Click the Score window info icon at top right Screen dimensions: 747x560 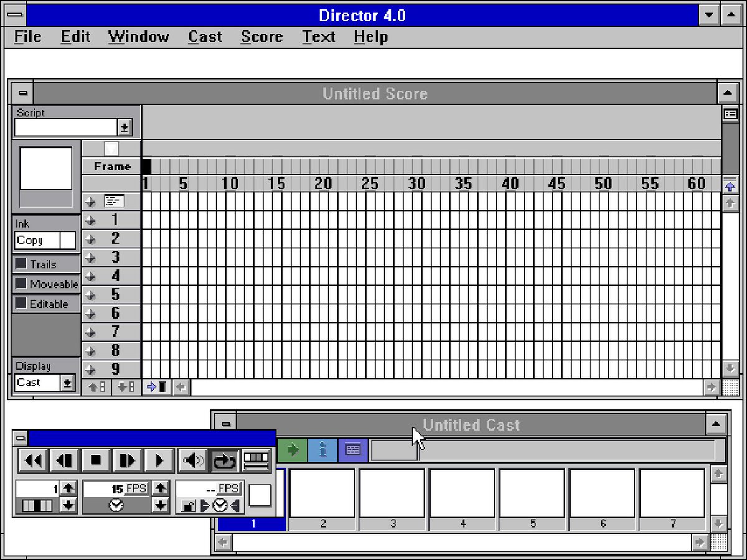pos(730,114)
